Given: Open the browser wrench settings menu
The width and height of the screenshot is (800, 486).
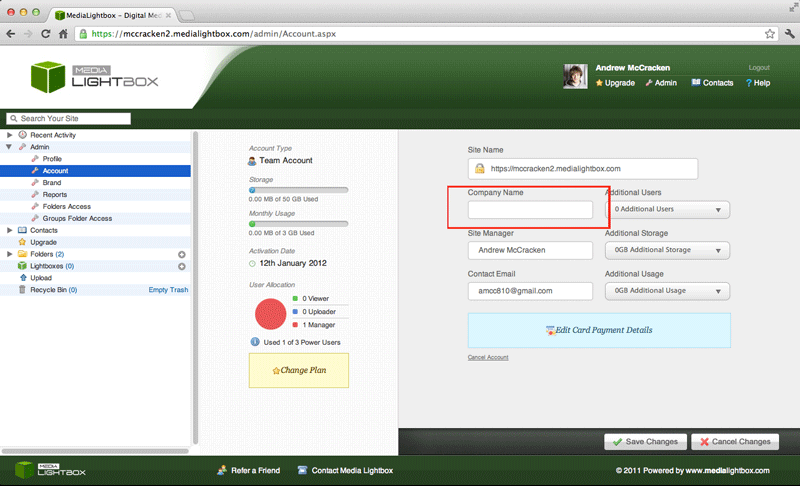Looking at the screenshot, I should [x=787, y=33].
